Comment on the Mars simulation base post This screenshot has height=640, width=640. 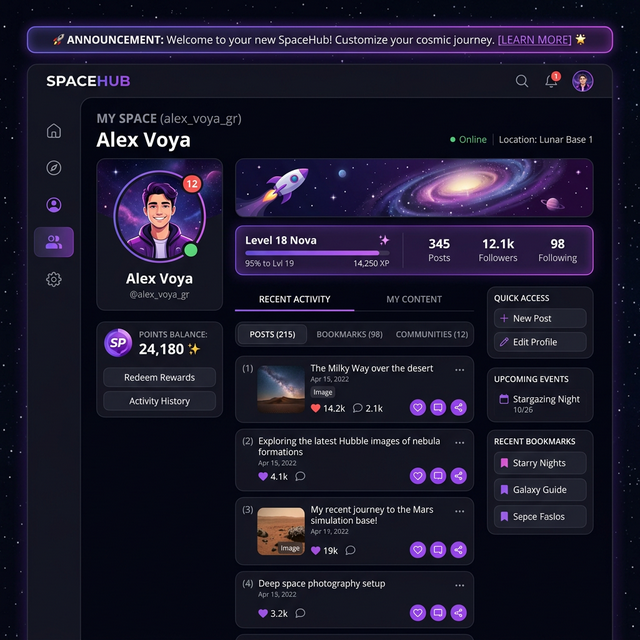438,550
